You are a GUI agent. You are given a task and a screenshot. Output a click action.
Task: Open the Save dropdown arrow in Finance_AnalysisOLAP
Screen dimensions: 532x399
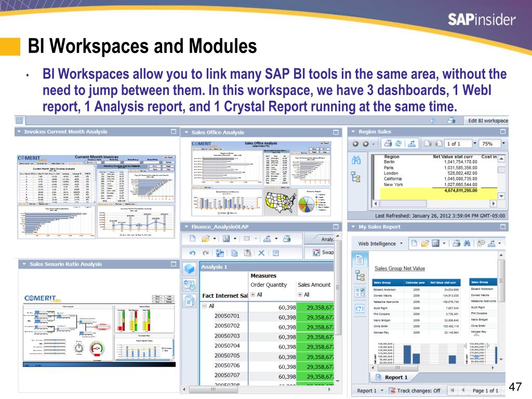coord(235,239)
